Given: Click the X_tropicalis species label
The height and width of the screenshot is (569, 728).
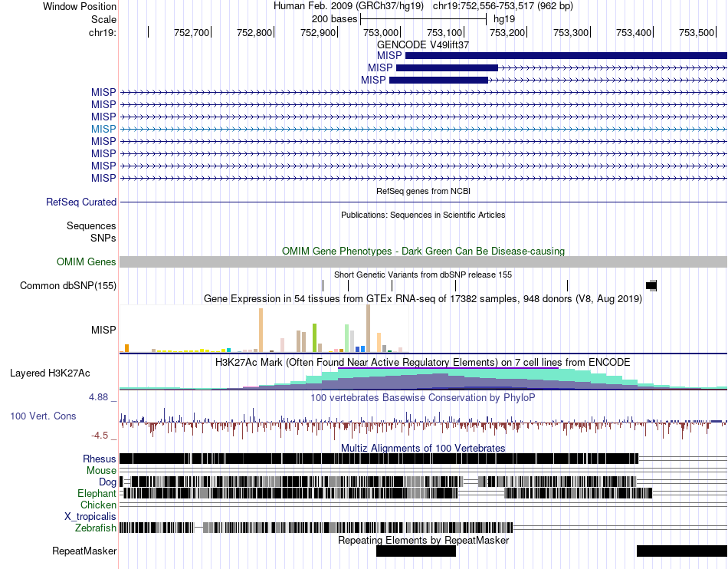Looking at the screenshot, I should [90, 517].
